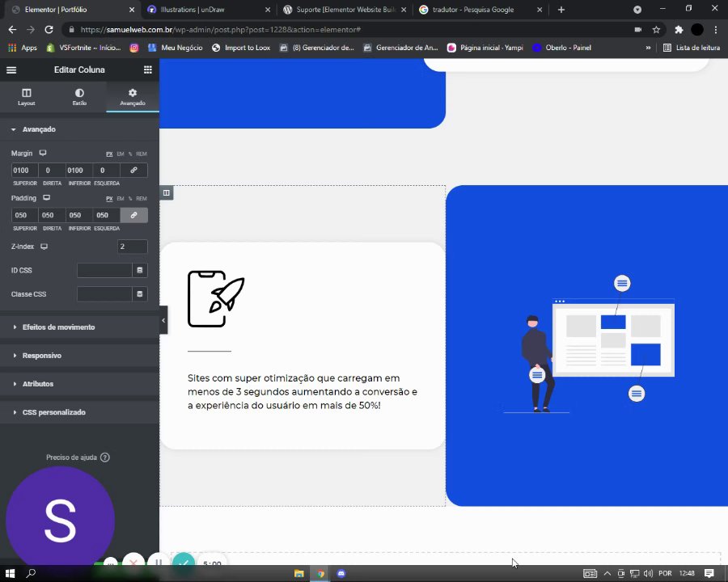Expand the Responsivo section
Image resolution: width=728 pixels, height=582 pixels.
point(41,356)
